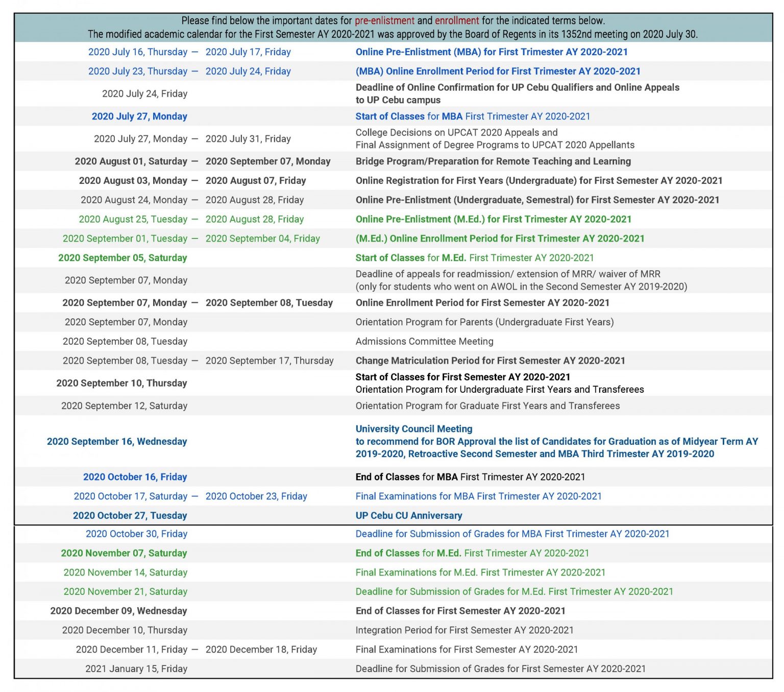
Task: Open the Start of Classes for MBA entry
Action: (472, 116)
